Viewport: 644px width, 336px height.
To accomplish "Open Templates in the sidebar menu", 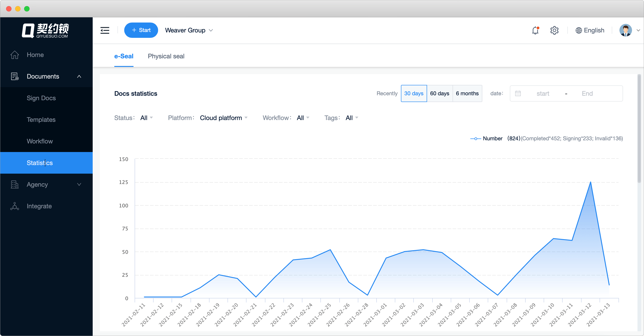I will click(41, 120).
